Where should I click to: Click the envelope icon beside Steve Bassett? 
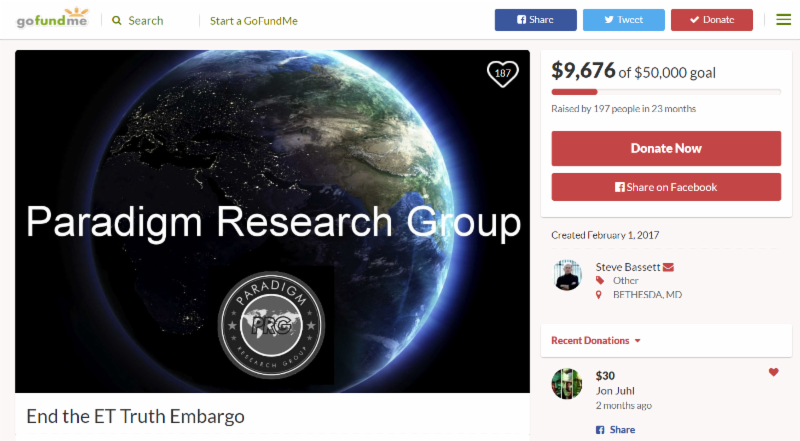668,267
